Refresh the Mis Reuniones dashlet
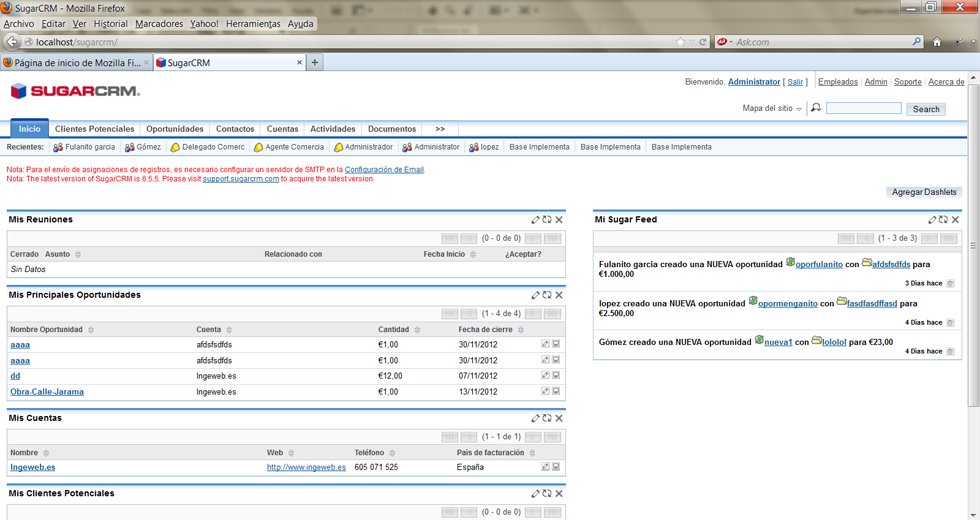Image resolution: width=980 pixels, height=520 pixels. pos(547,219)
